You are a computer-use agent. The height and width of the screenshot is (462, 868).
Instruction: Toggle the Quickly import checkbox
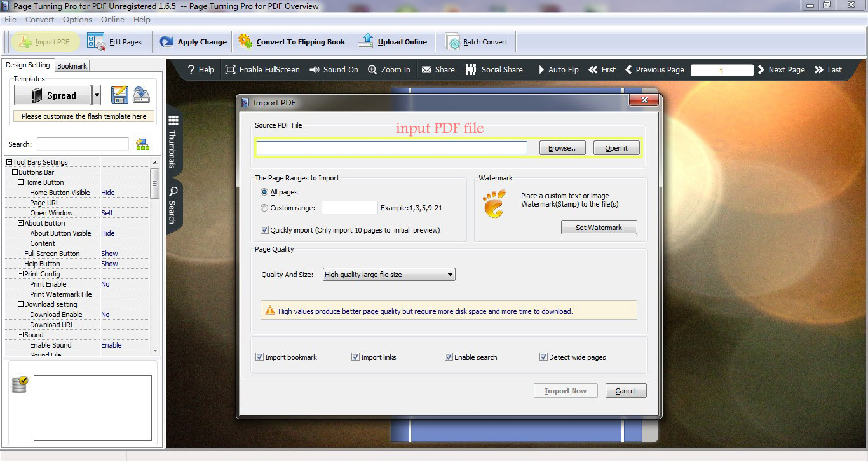click(x=264, y=230)
